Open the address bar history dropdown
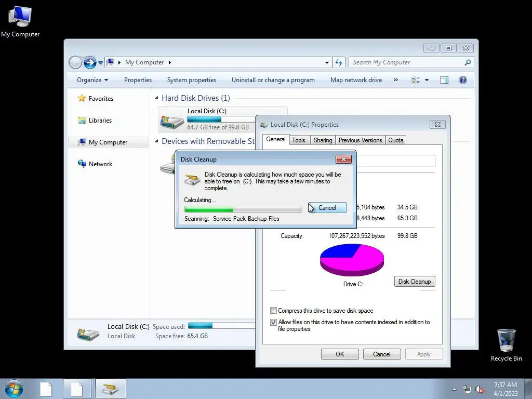The height and width of the screenshot is (399, 532). pyautogui.click(x=327, y=62)
